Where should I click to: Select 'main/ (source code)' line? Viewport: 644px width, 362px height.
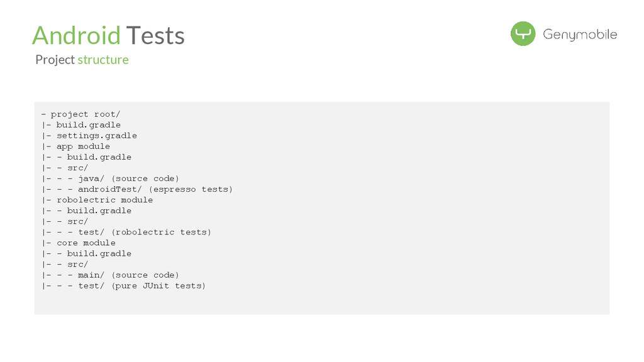coord(128,275)
